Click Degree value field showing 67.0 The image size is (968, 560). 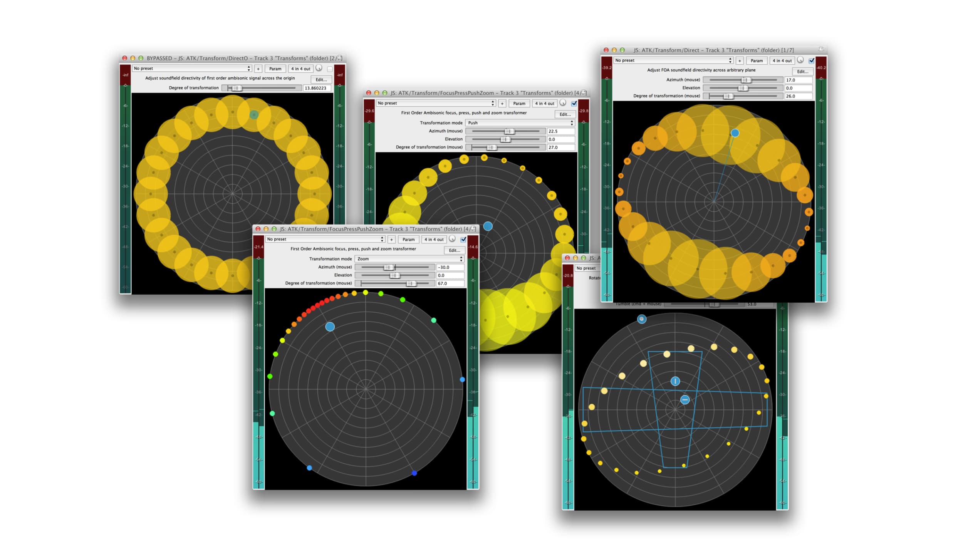(451, 283)
